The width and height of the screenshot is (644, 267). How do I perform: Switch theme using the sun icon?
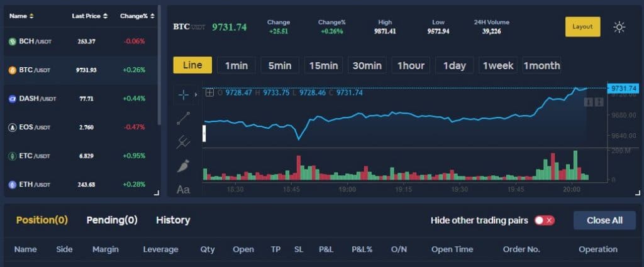click(x=619, y=27)
